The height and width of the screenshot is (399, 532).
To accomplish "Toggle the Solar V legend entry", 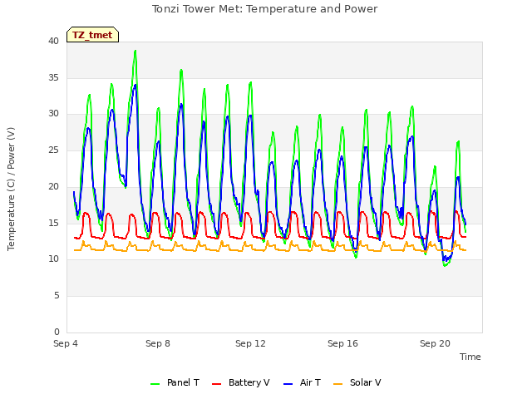I will 357,382.
